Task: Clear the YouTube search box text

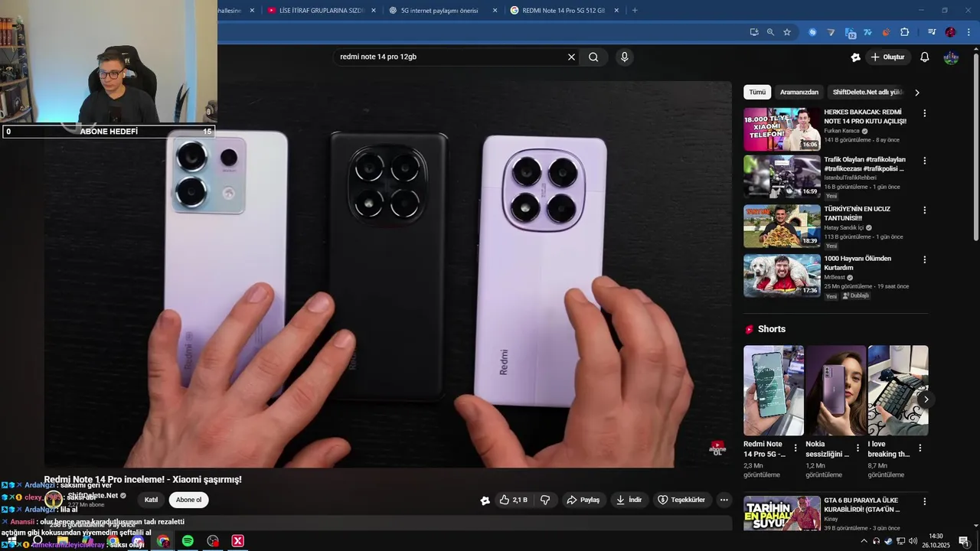Action: [x=571, y=57]
